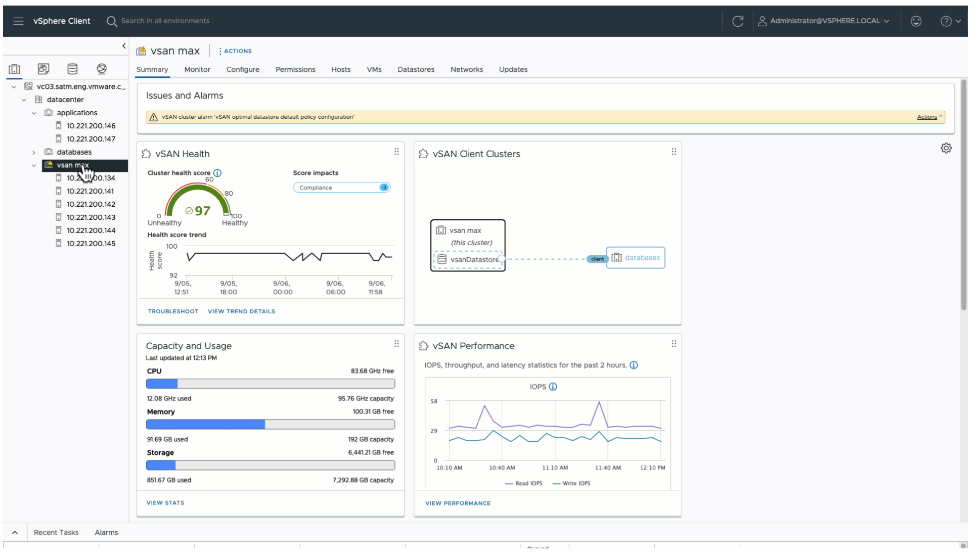Open the Administrator user dropdown

click(824, 21)
